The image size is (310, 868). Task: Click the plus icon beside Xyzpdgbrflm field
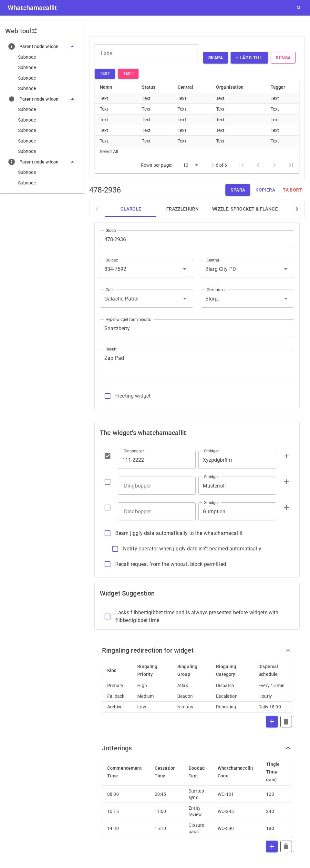tap(286, 456)
